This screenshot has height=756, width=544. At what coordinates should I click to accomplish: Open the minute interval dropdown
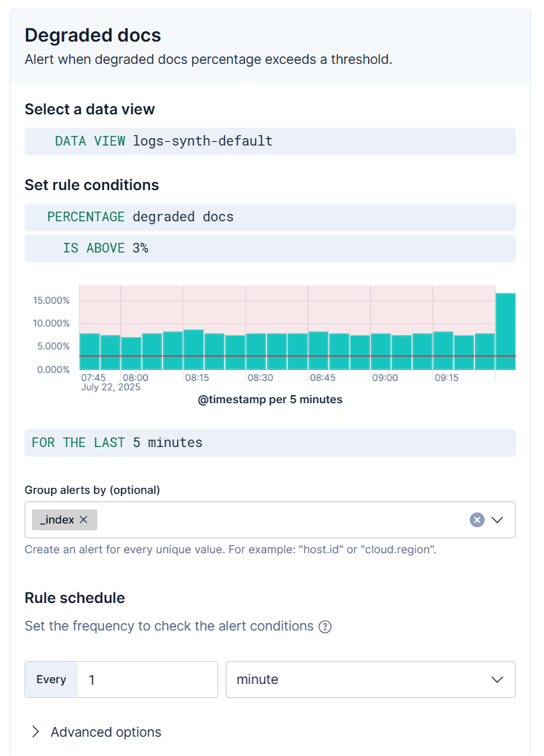point(370,680)
